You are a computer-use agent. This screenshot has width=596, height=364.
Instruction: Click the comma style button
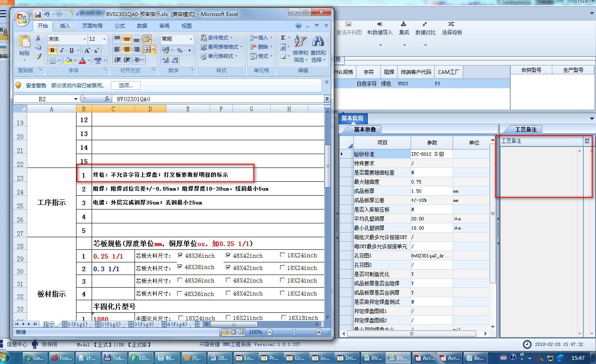190,50
